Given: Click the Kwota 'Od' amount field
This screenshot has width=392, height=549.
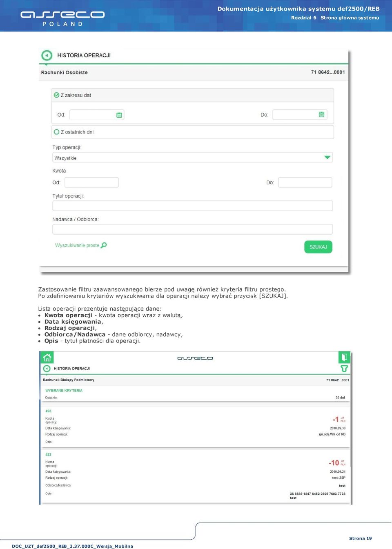Looking at the screenshot, I should [x=91, y=182].
